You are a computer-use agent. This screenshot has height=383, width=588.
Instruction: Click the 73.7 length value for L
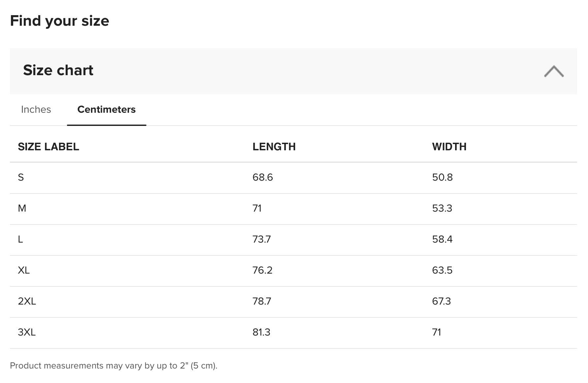pyautogui.click(x=262, y=239)
